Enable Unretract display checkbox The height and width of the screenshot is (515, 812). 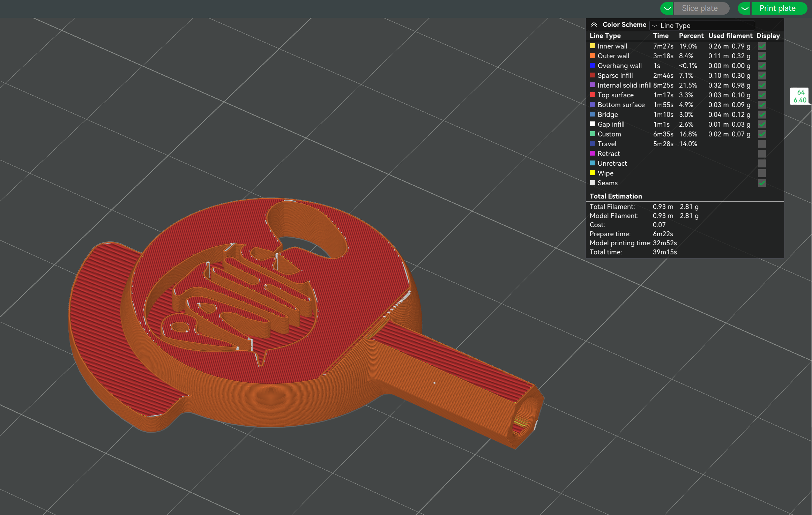762,163
